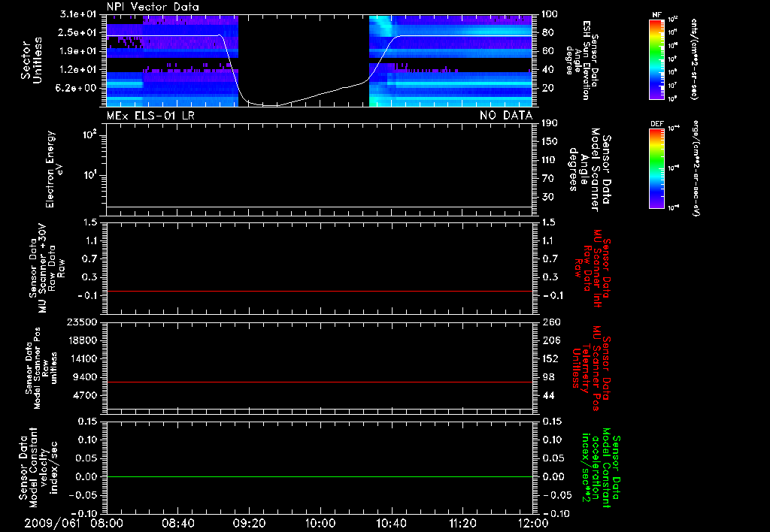This screenshot has width=770, height=532.
Task: Click the "2.5e+01" sector tick label
Action: [78, 32]
